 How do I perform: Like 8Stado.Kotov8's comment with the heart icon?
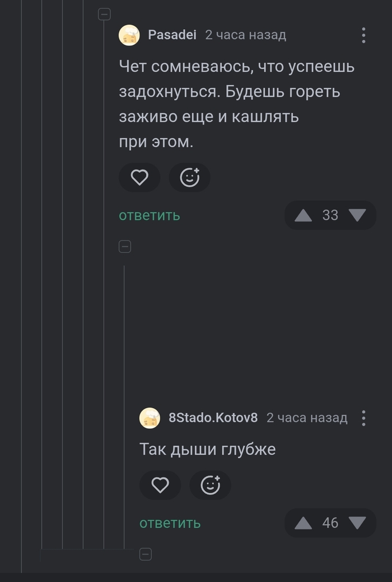click(161, 485)
